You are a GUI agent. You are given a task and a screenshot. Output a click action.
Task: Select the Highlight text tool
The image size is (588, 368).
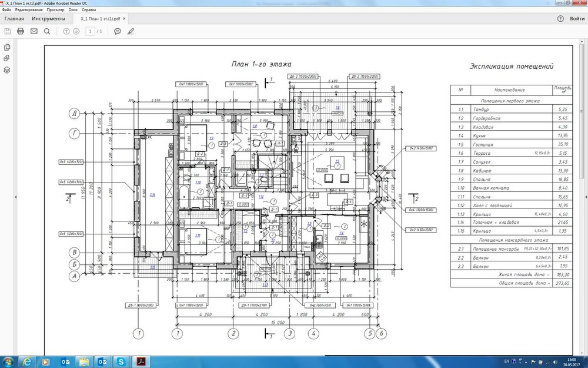tap(131, 31)
